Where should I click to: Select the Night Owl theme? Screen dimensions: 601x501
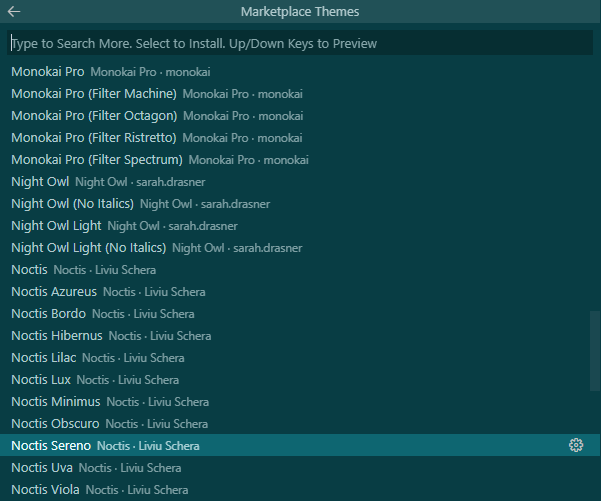click(x=40, y=182)
